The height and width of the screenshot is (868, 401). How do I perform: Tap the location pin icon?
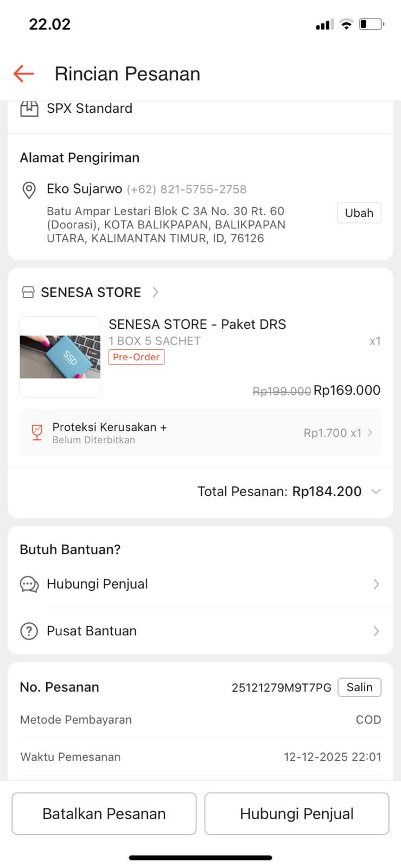click(x=29, y=190)
